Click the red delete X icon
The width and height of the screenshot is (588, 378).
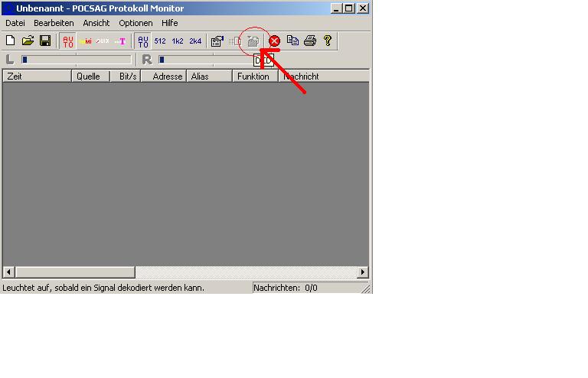pyautogui.click(x=274, y=41)
